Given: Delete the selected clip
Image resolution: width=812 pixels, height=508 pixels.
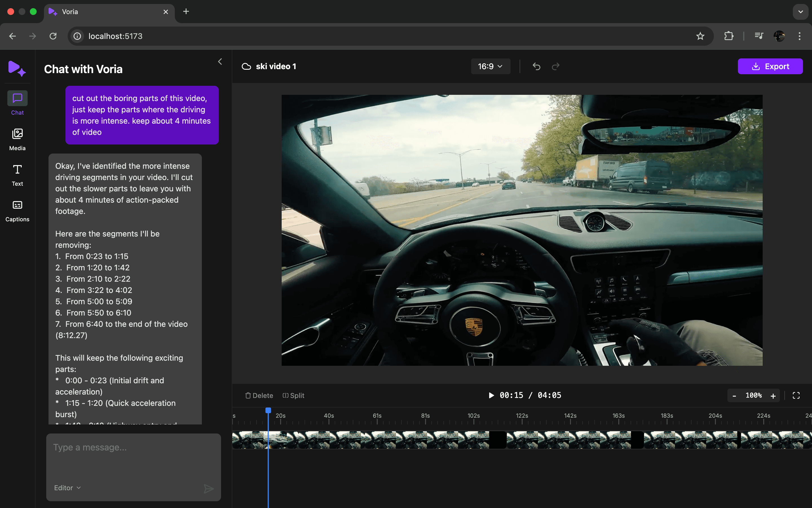Looking at the screenshot, I should coord(259,395).
